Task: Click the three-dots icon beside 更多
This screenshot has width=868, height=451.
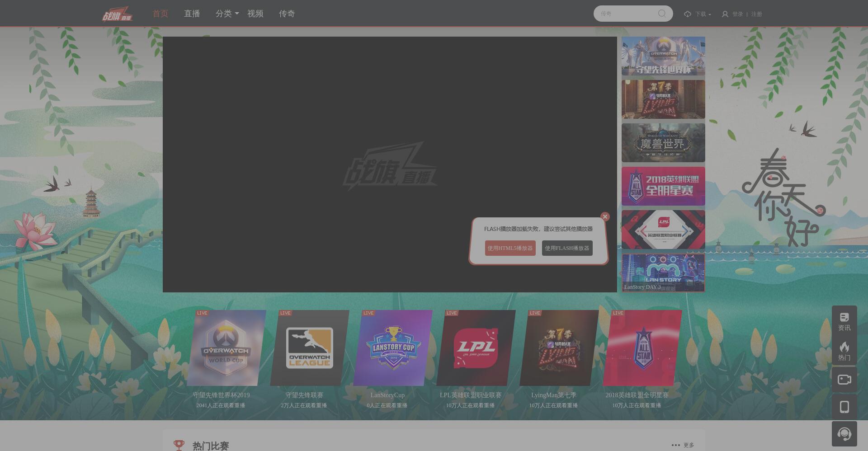Action: click(675, 445)
